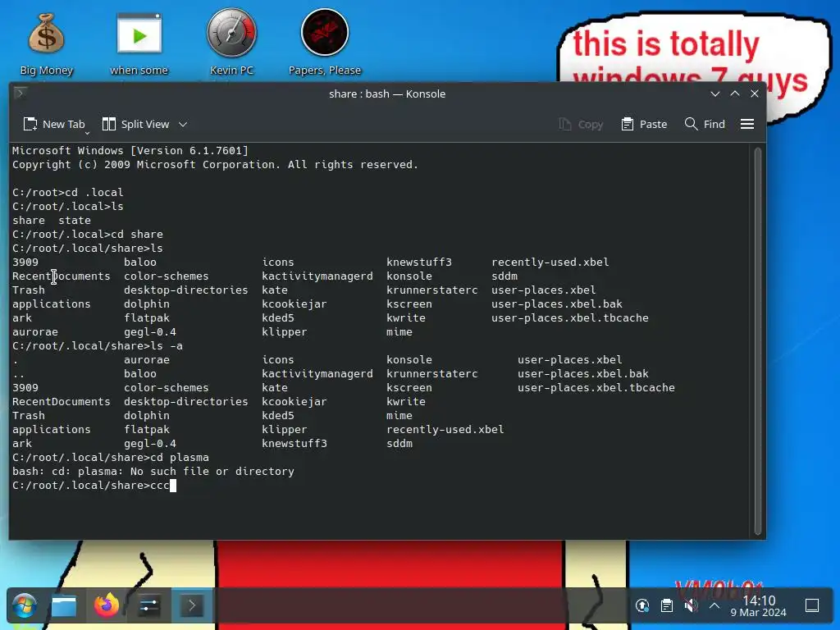Open the clipboard tray icon
Image resolution: width=840 pixels, height=630 pixels.
point(667,606)
